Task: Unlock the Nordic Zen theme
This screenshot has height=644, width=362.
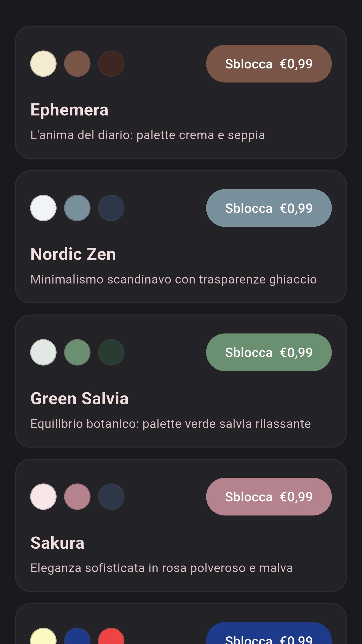Action: pyautogui.click(x=269, y=208)
